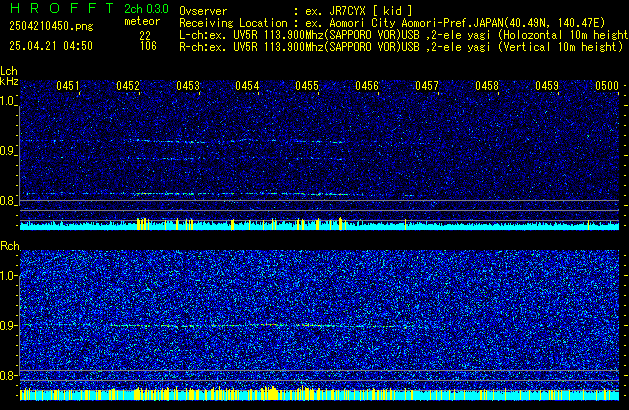
Task: Select the 0456 time marker
Action: coord(367,86)
